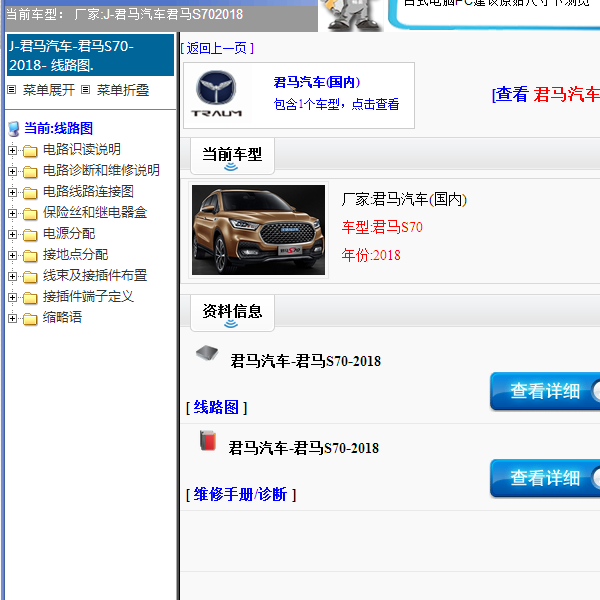Open the 接插件端子定义 folder label
Screen dimensions: 600x600
point(88,296)
